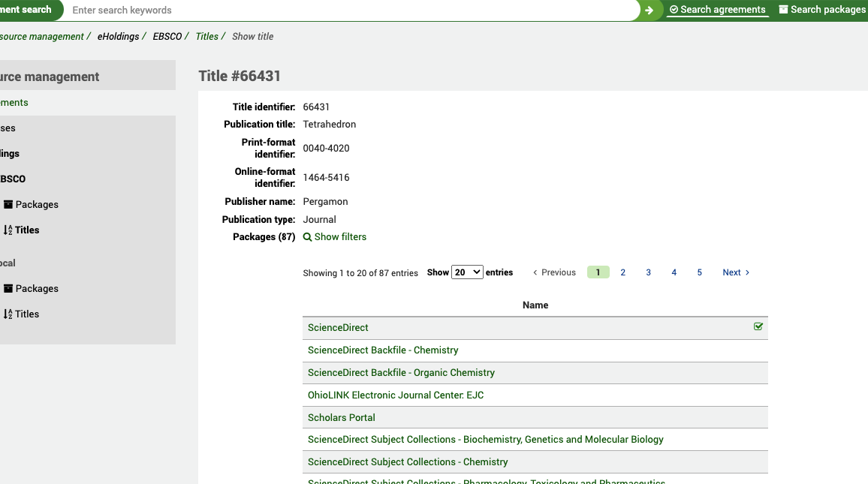Go to the EBSCO breadcrumb link

(167, 35)
